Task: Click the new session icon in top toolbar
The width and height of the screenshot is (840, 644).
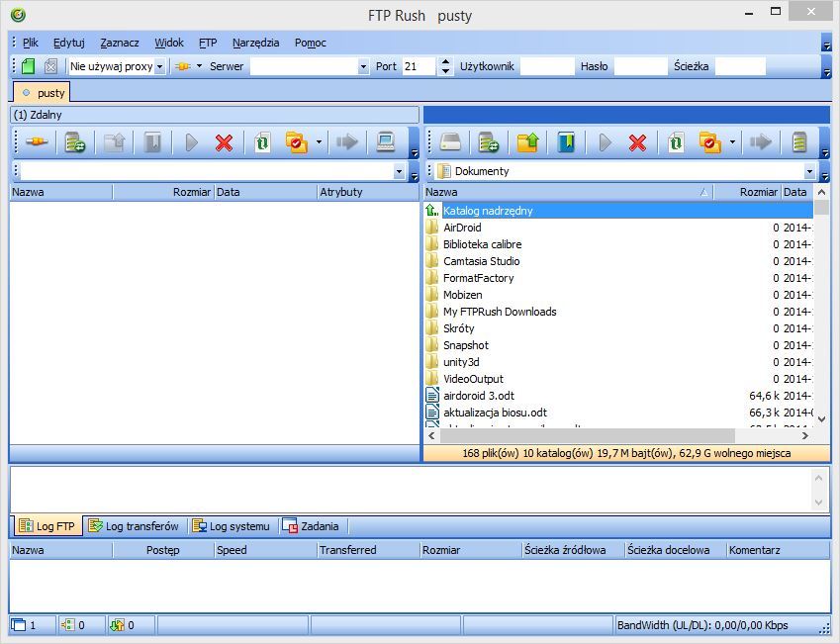Action: [29, 66]
